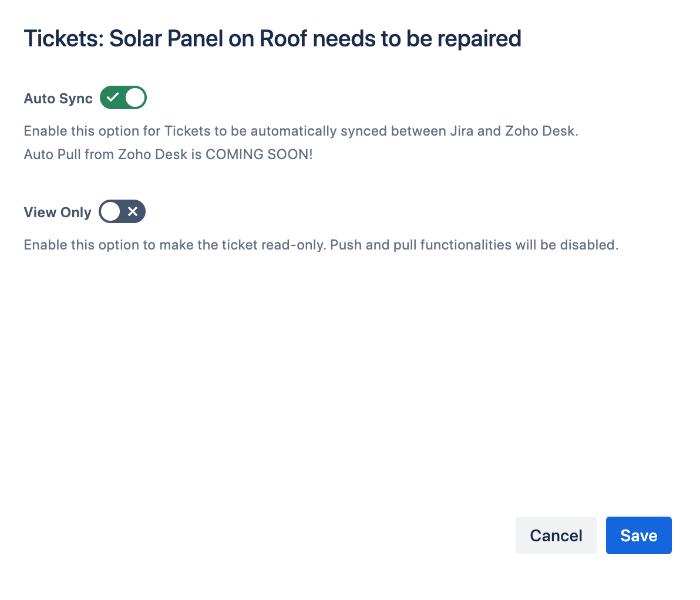This screenshot has width=700, height=600.
Task: Click the Auto Sync description sentence
Action: pyautogui.click(x=301, y=131)
